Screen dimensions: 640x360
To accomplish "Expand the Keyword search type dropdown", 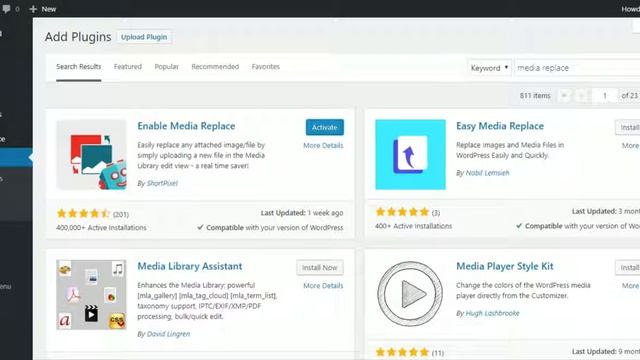I will pyautogui.click(x=489, y=68).
